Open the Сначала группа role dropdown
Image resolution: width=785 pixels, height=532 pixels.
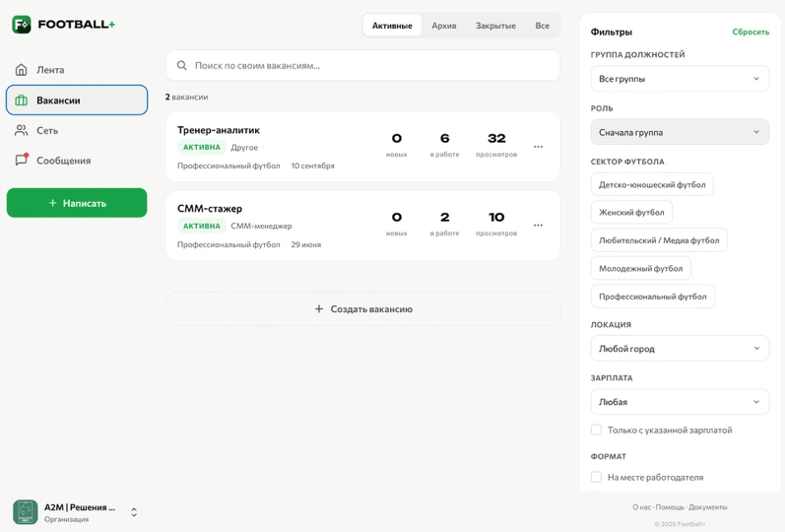[680, 132]
